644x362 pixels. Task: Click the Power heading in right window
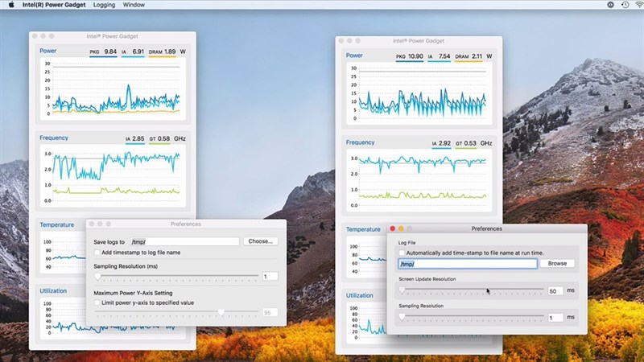tap(354, 56)
